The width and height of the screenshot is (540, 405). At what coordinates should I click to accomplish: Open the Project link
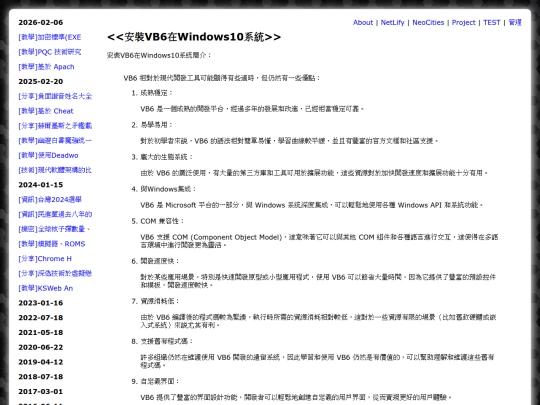tap(463, 22)
